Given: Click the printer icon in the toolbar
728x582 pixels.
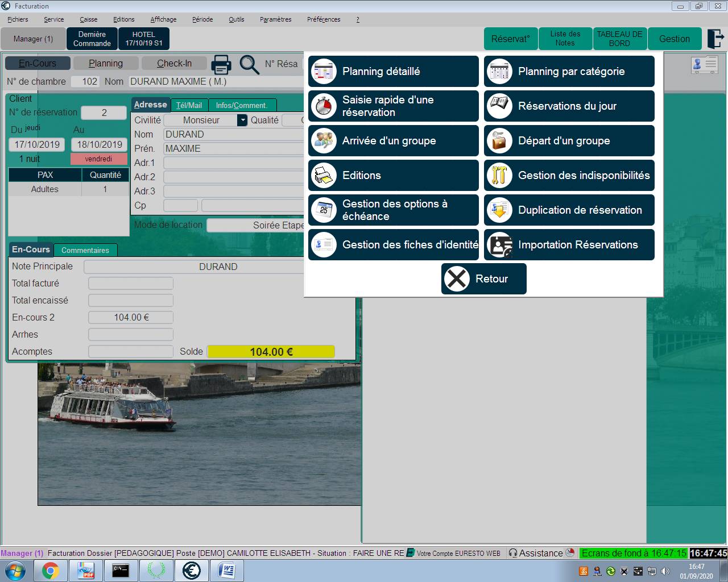Looking at the screenshot, I should pos(221,64).
